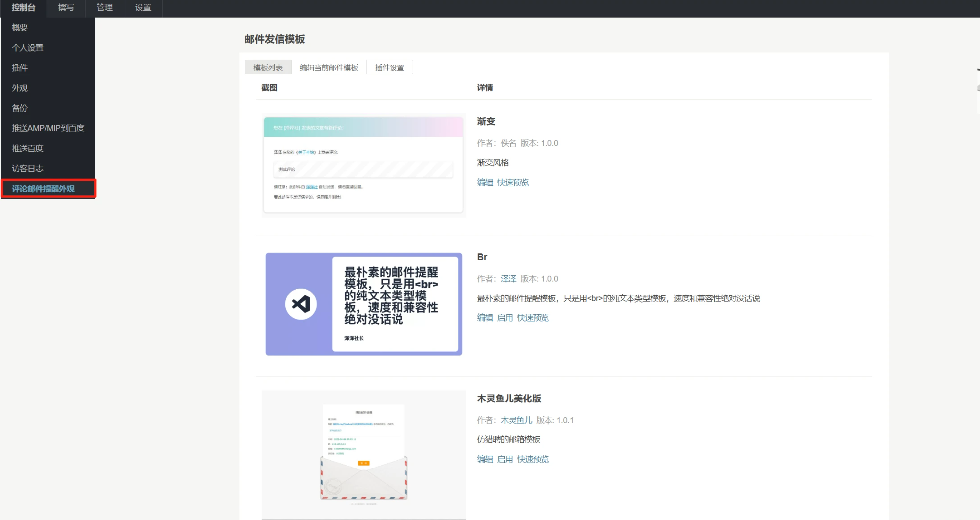This screenshot has height=520, width=980.
Task: Open 推送AMP/MIP到百度 in the sidebar
Action: (x=48, y=128)
